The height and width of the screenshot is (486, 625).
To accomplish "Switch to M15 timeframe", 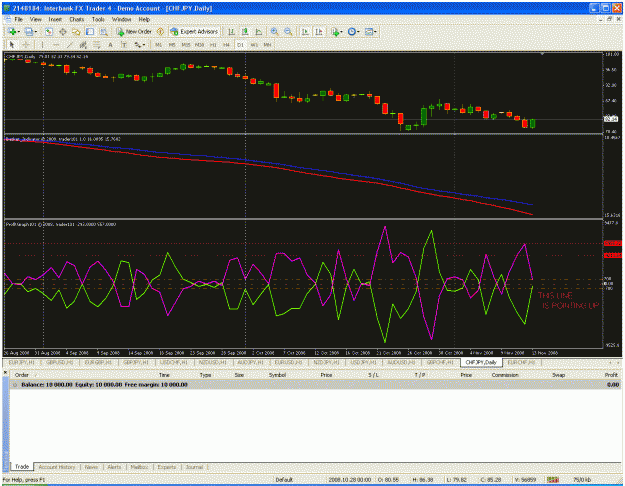I will coord(186,45).
